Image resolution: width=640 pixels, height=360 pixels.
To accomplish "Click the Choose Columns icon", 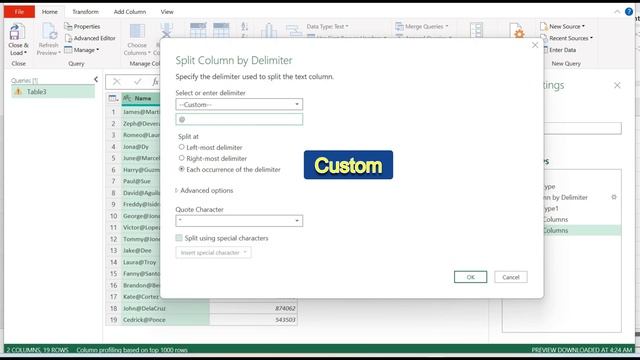I will click(x=137, y=31).
